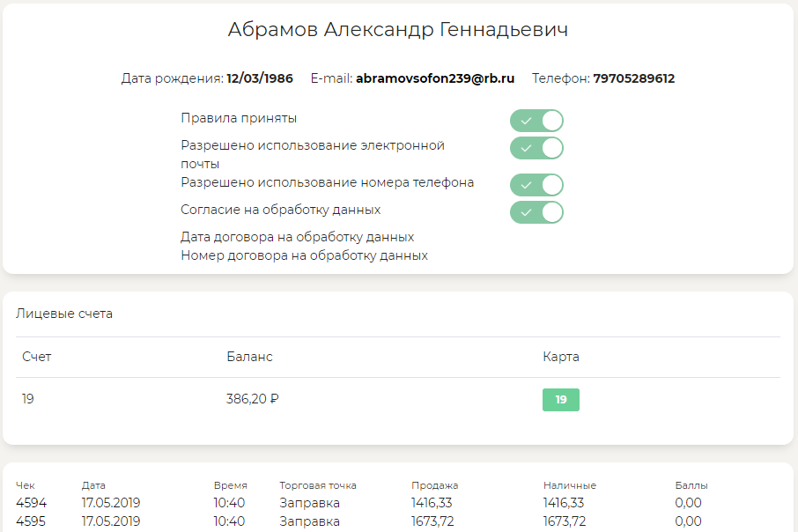Viewport: 798px width, 532px height.
Task: Click the 'Чек' column header
Action: tap(26, 485)
